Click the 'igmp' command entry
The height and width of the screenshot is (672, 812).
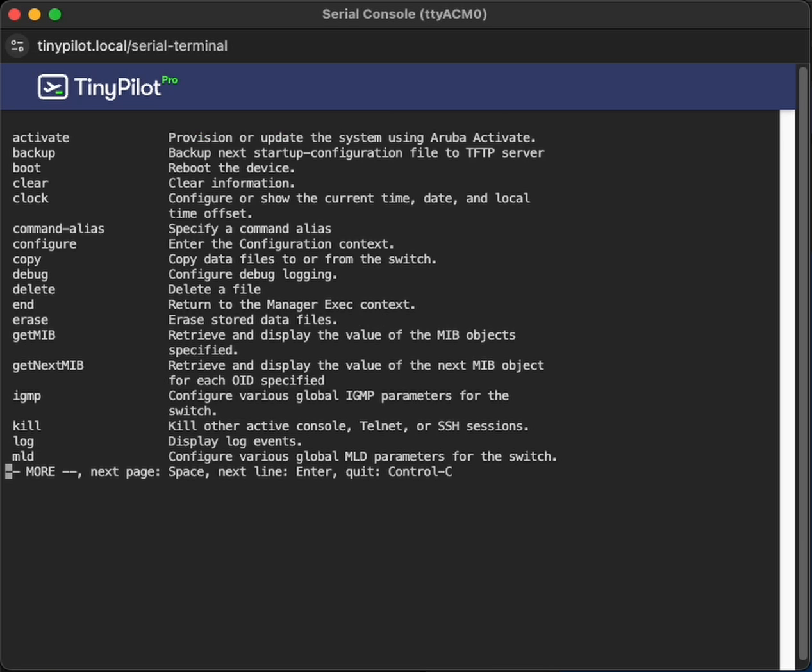26,396
